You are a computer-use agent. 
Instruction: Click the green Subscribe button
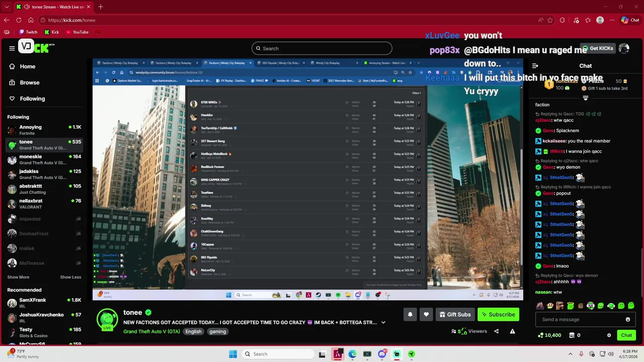pyautogui.click(x=498, y=314)
